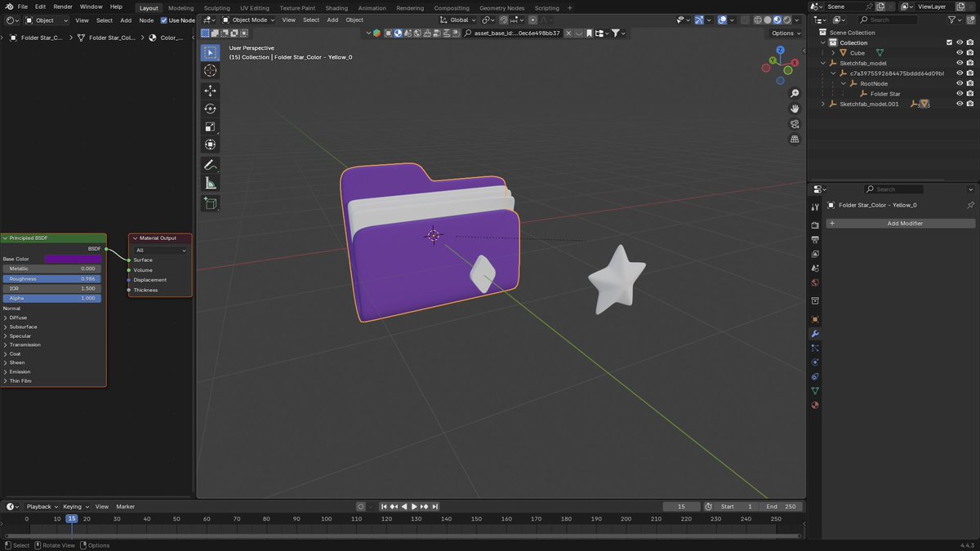
Task: Click the play animation button
Action: [x=414, y=507]
